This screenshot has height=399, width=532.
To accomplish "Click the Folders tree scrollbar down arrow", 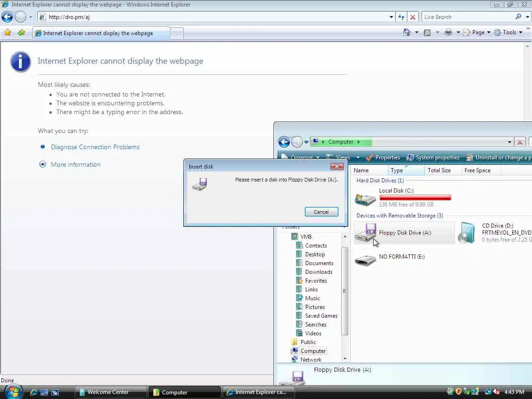I will pos(345,359).
